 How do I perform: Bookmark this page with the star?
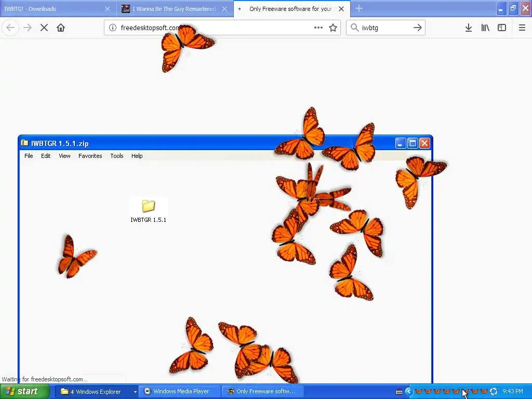click(x=333, y=28)
